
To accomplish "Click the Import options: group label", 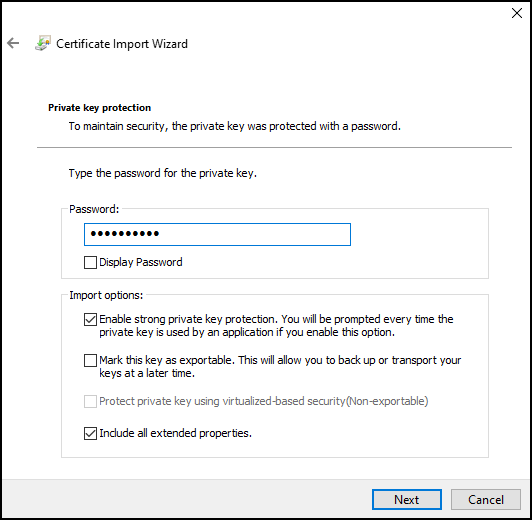I will pyautogui.click(x=106, y=295).
